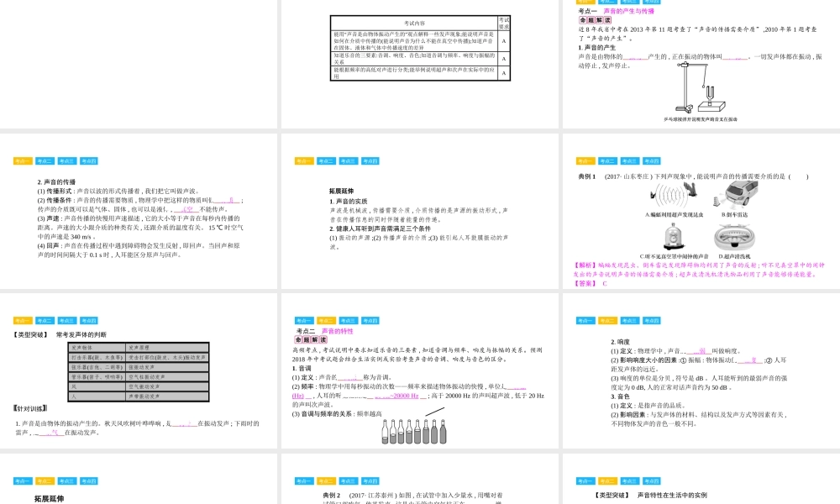Select 考点二 tab on 声音特性在生活中的实例 slide
This screenshot has height=504, width=840.
coord(607,481)
